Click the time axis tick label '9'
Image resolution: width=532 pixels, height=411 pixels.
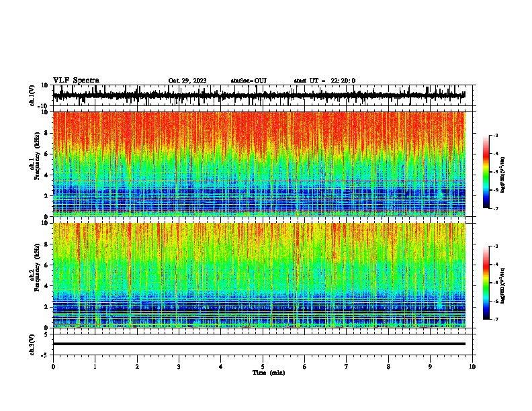coord(430,367)
